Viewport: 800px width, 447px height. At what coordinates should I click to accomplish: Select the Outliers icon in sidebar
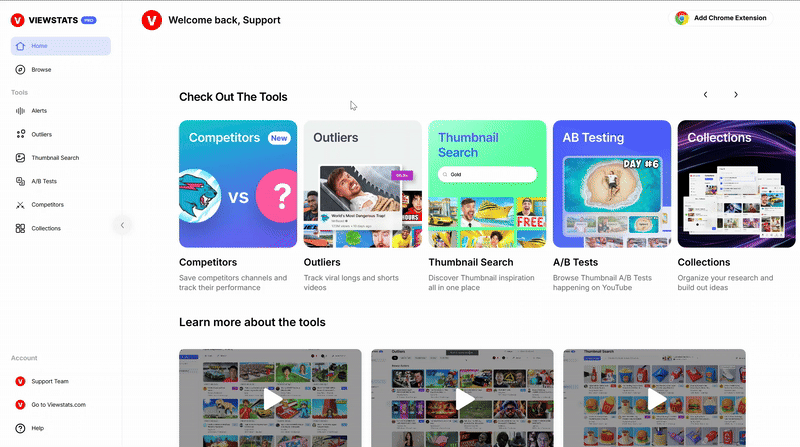click(x=20, y=134)
